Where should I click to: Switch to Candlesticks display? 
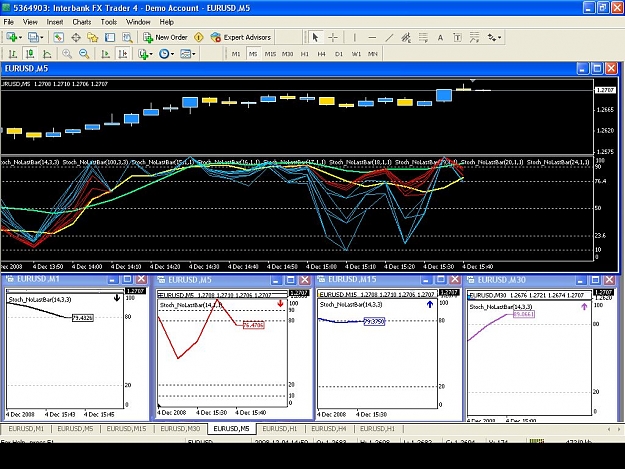[x=30, y=53]
